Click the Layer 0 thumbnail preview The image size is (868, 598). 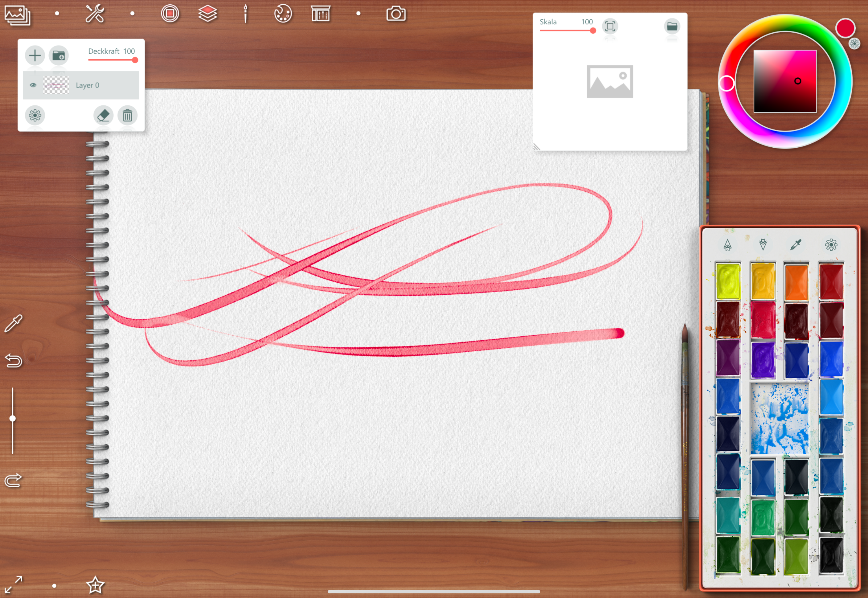point(56,85)
